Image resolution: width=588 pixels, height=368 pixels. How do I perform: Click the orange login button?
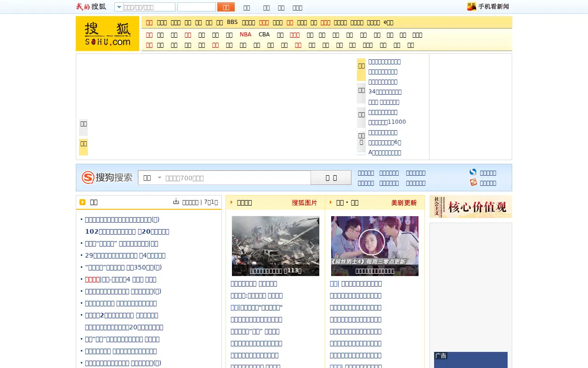(x=226, y=7)
